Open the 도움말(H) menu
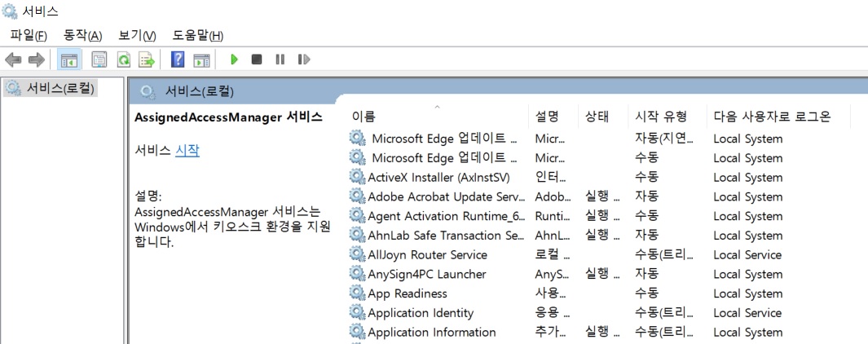 198,36
